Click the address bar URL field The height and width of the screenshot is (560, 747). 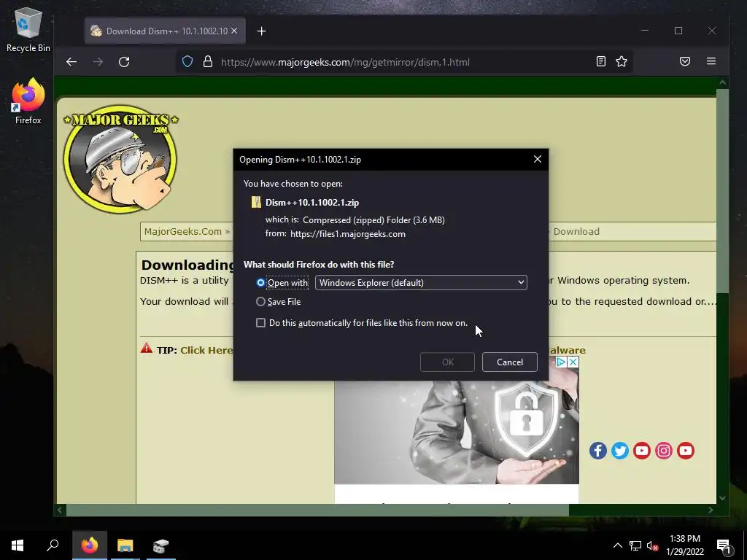tap(405, 62)
